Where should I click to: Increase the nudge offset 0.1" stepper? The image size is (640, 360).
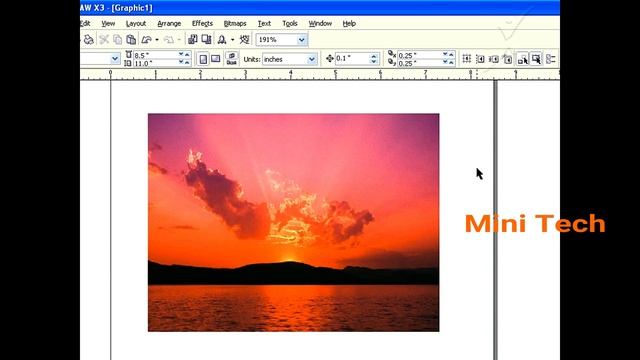tap(373, 56)
